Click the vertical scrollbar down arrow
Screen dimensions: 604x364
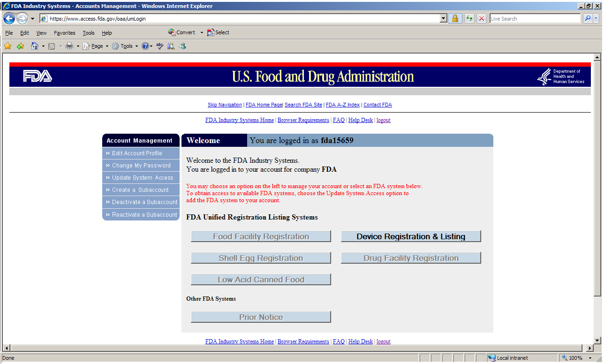597,340
